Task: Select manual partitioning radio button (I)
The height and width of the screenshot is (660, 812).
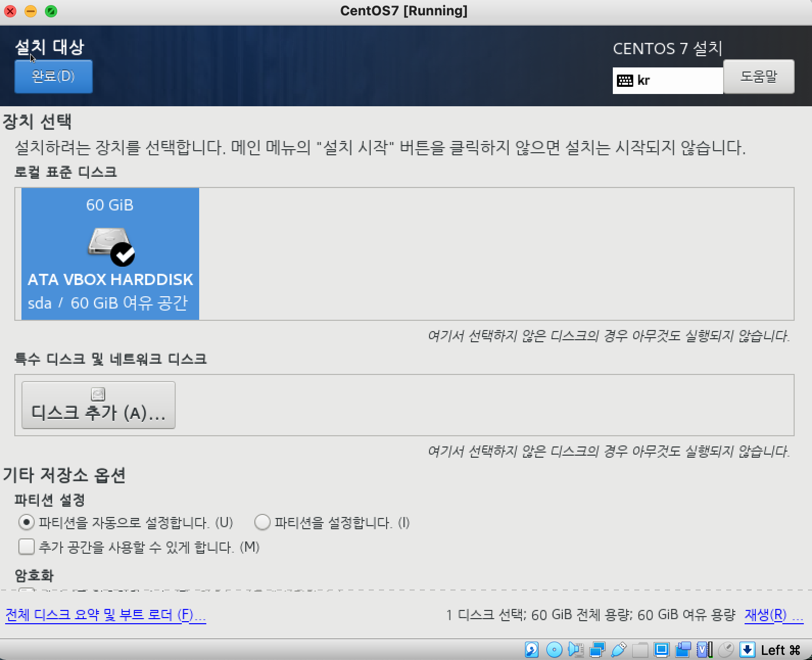Action: pyautogui.click(x=262, y=522)
